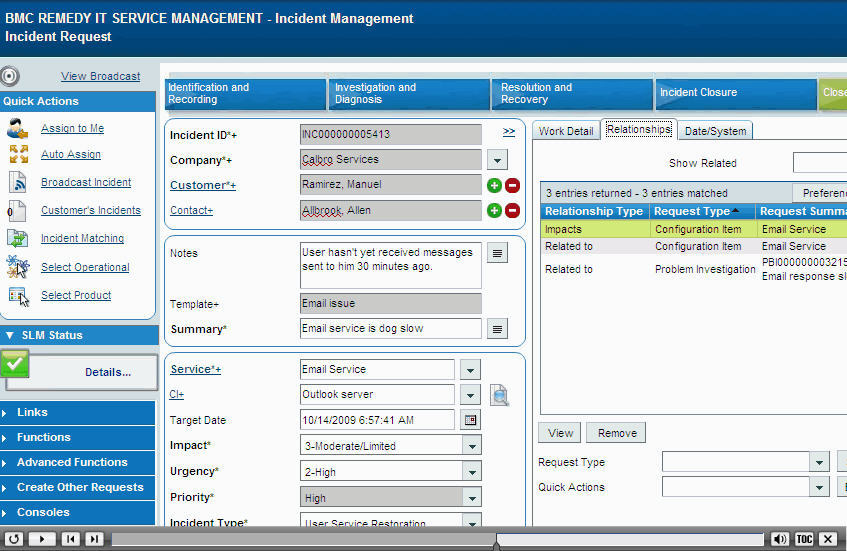Close the player with X button
The image size is (847, 551).
coord(828,539)
